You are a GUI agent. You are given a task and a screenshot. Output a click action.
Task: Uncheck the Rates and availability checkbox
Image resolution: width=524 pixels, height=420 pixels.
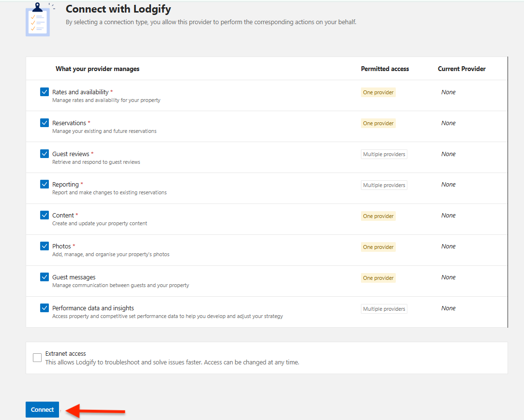click(45, 92)
